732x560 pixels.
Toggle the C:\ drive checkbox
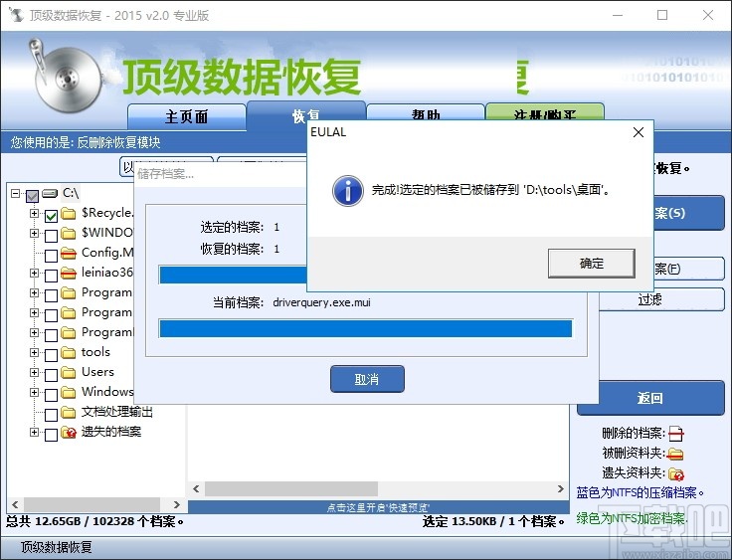32,196
